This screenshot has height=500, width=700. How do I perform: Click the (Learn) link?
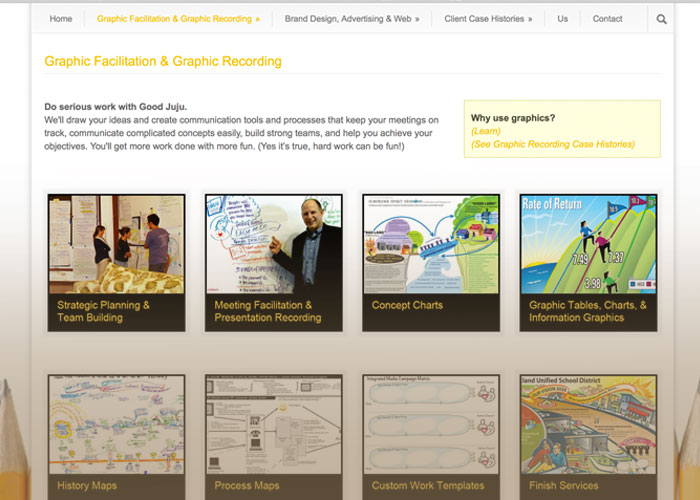coord(486,131)
